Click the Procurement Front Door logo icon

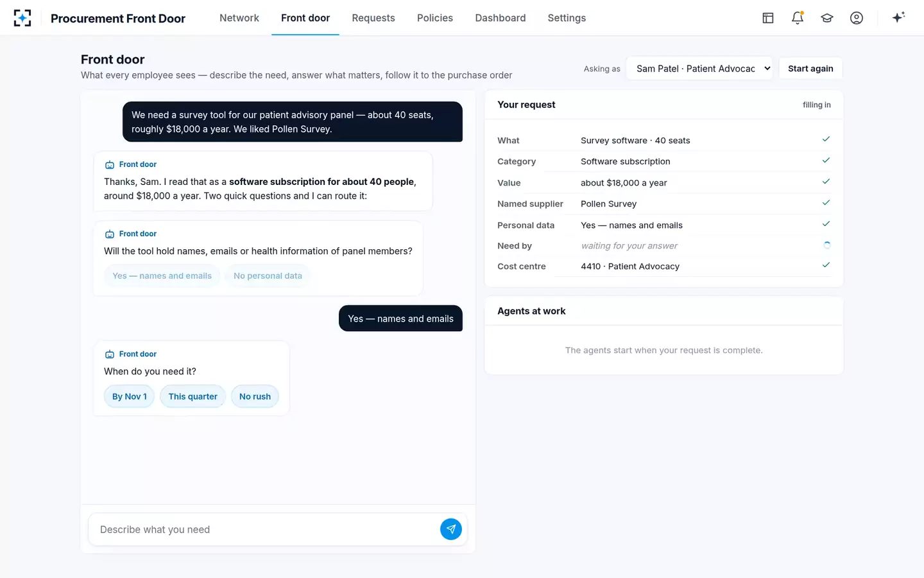[22, 18]
